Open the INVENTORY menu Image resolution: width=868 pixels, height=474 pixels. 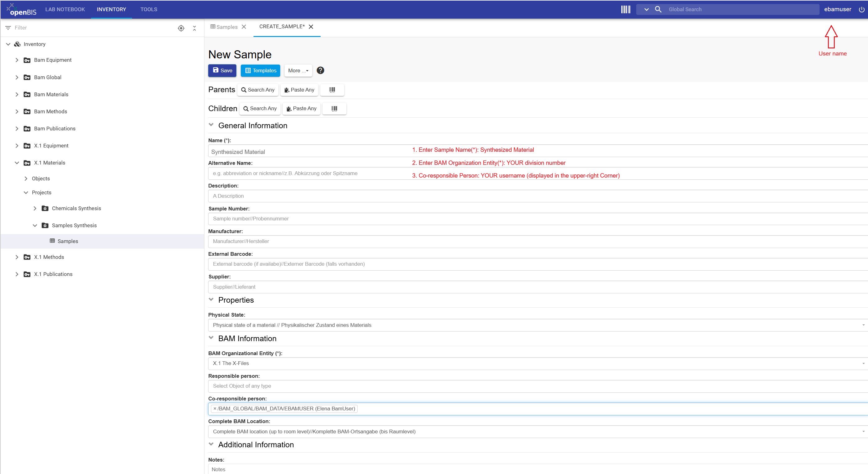pyautogui.click(x=112, y=9)
